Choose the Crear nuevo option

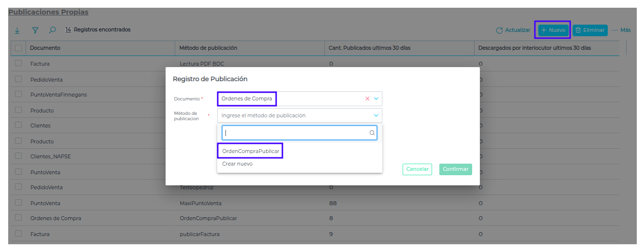[237, 164]
